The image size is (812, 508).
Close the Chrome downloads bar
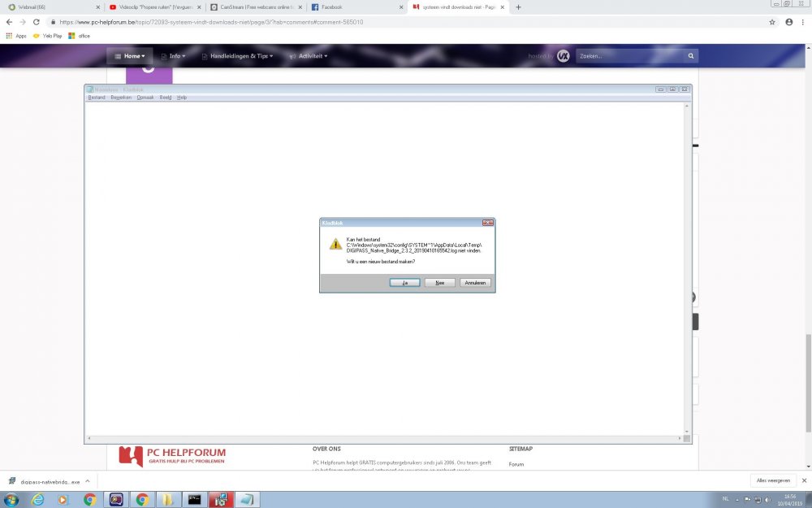[x=804, y=480]
